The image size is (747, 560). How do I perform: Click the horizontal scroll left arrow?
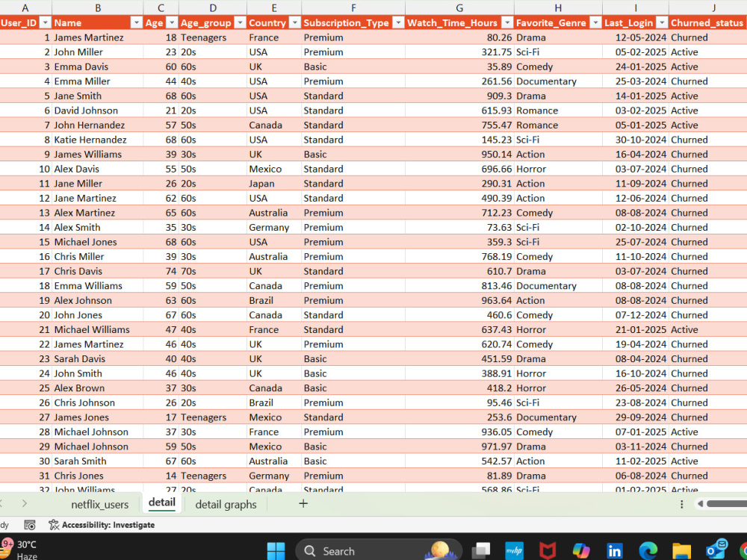[x=700, y=504]
